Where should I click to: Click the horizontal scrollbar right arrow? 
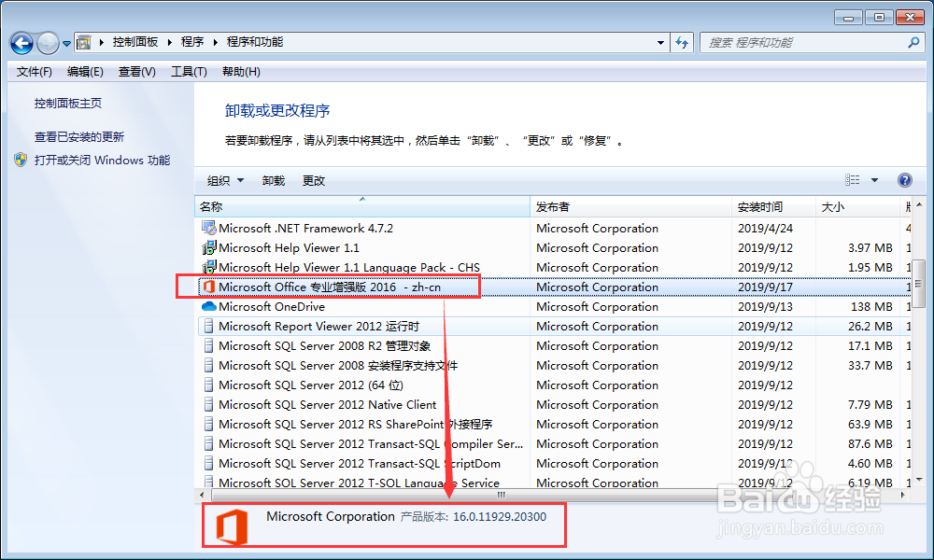pos(903,495)
